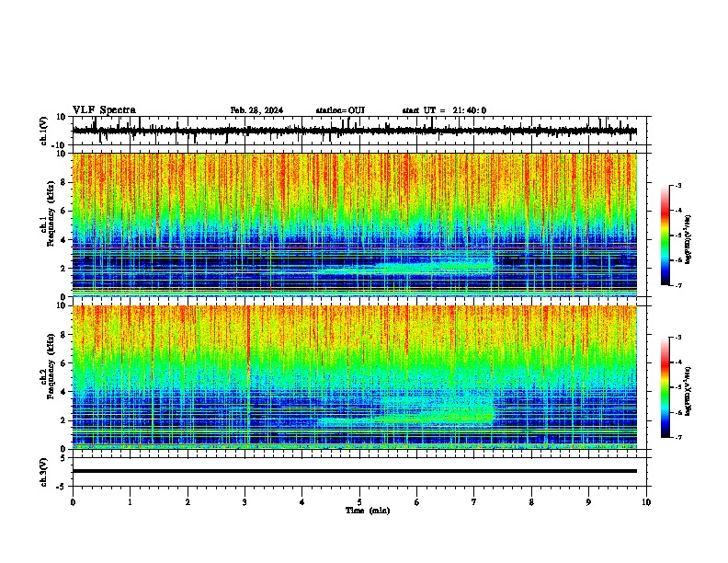Click the ch.2 "Frequency (kHz)" axis label
The width and height of the screenshot is (728, 563).
[x=51, y=366]
